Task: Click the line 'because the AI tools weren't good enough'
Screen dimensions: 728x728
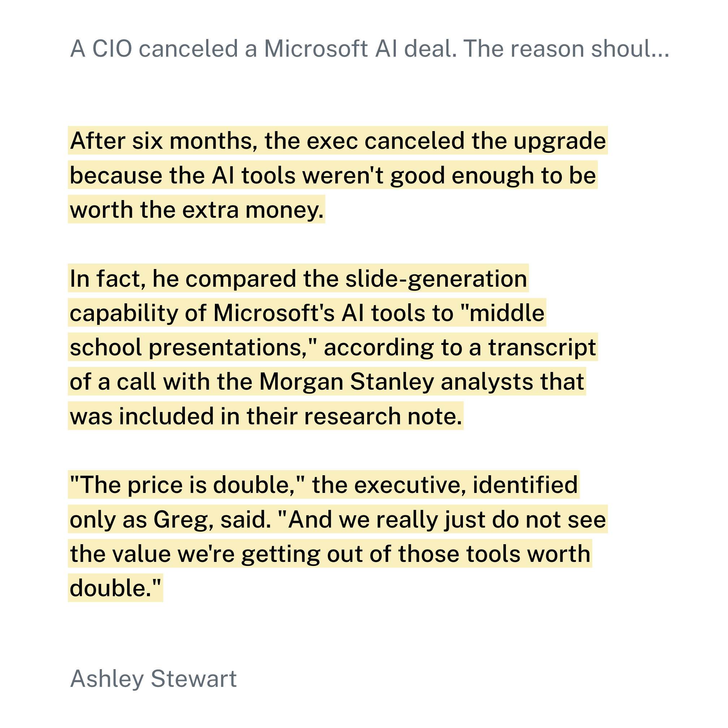Action: pyautogui.click(x=333, y=175)
